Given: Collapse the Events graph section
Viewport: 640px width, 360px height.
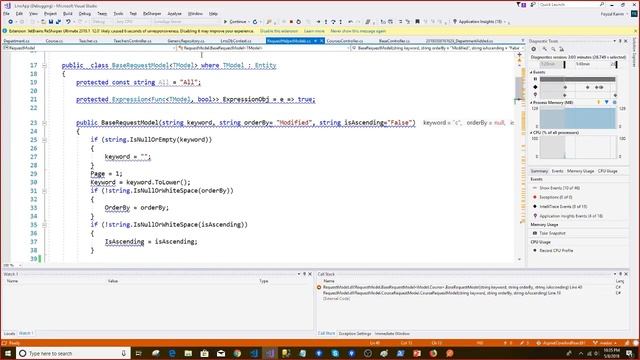Looking at the screenshot, I should (531, 72).
